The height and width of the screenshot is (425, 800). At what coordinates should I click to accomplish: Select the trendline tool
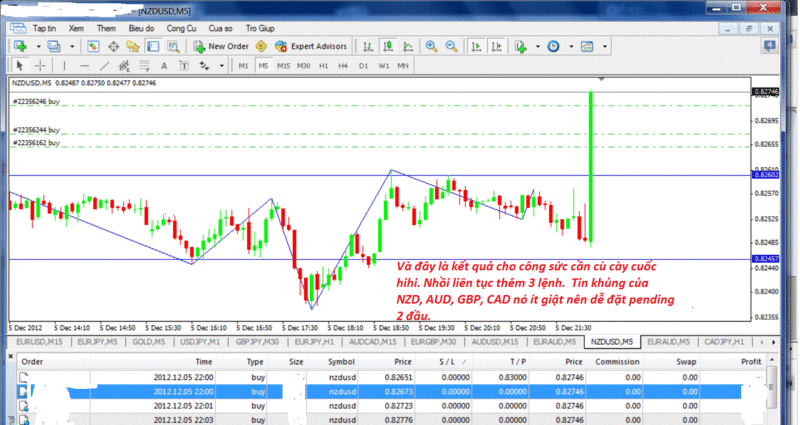pyautogui.click(x=104, y=65)
